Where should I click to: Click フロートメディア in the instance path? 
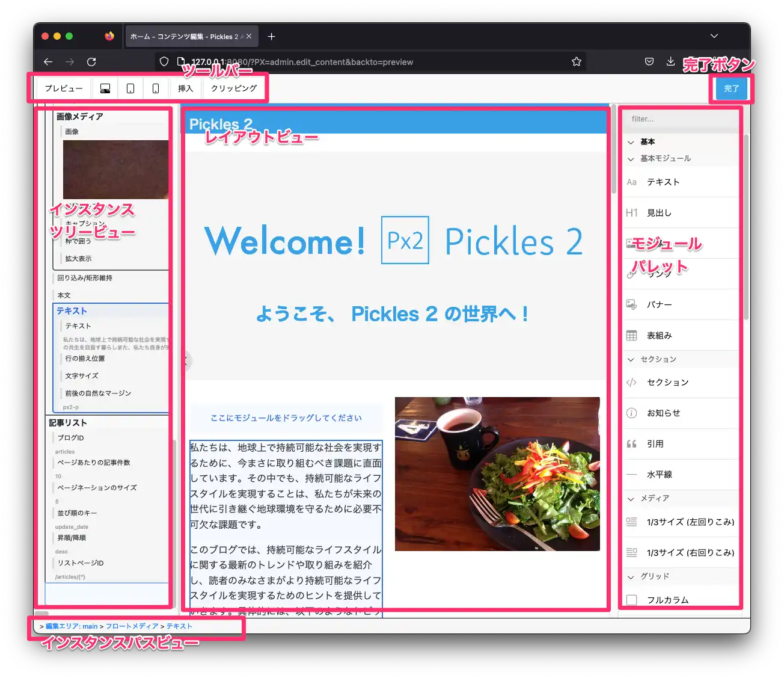[132, 626]
